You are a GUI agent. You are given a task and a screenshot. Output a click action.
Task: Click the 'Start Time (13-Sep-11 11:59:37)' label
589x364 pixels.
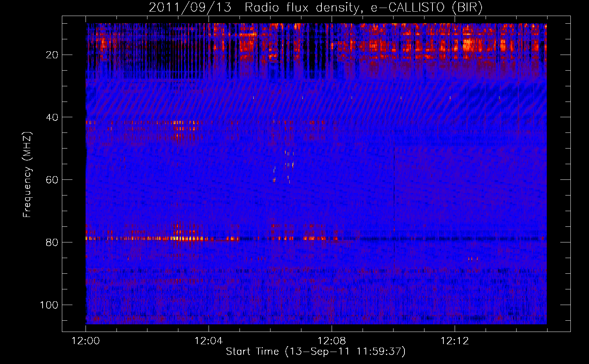(x=316, y=352)
